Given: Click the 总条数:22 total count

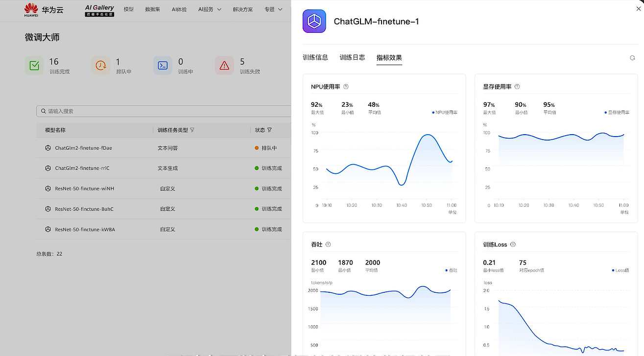Looking at the screenshot, I should [49, 254].
